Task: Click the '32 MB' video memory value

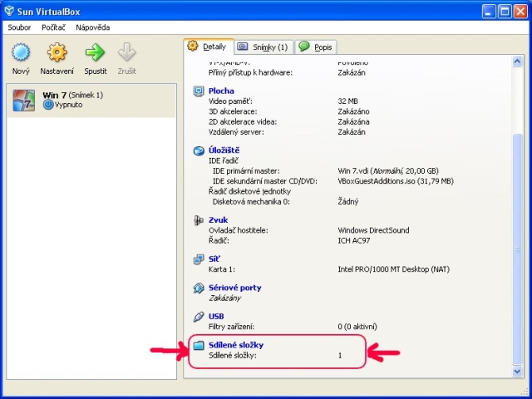Action: pos(347,101)
